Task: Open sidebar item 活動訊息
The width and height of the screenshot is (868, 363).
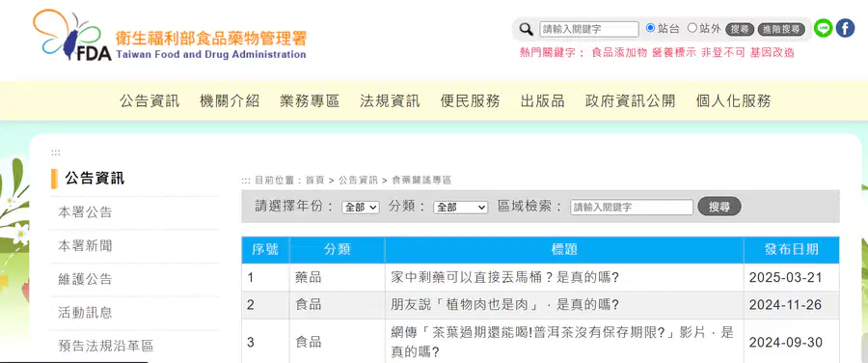Action: pyautogui.click(x=85, y=313)
